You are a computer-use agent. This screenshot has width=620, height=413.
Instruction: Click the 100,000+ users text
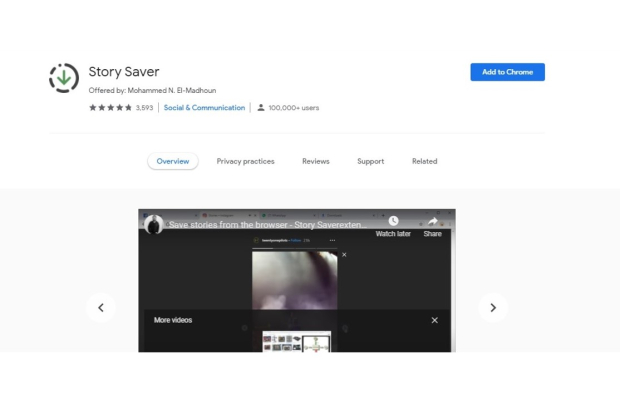[x=294, y=108]
